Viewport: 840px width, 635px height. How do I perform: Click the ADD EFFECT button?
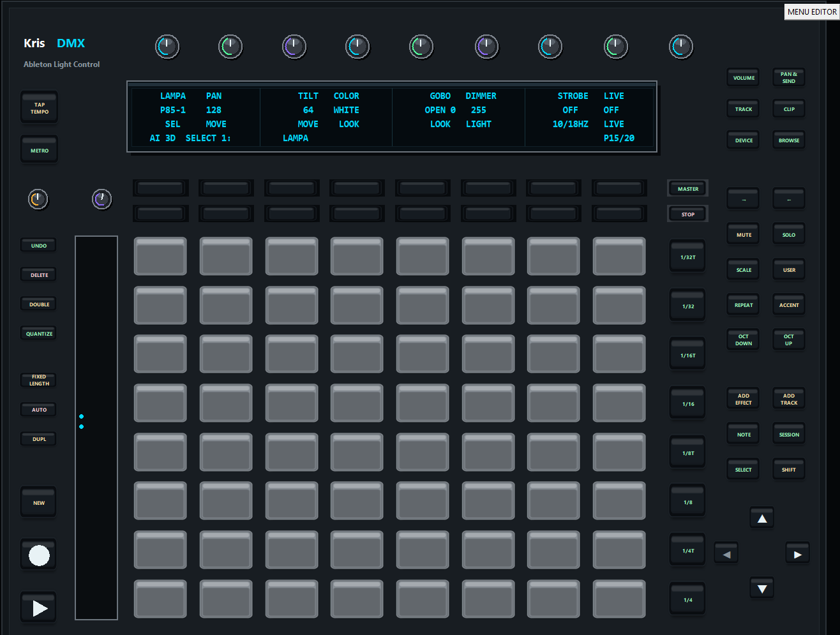[744, 400]
